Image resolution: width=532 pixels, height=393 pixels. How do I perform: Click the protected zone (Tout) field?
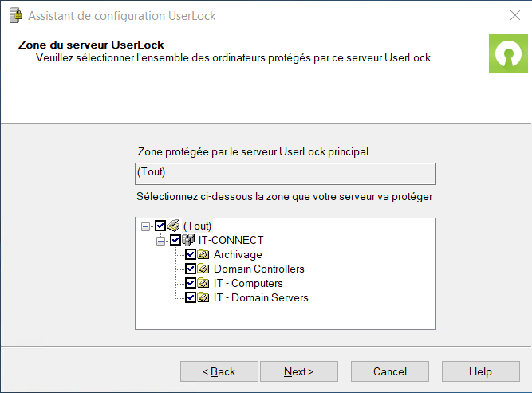point(286,172)
